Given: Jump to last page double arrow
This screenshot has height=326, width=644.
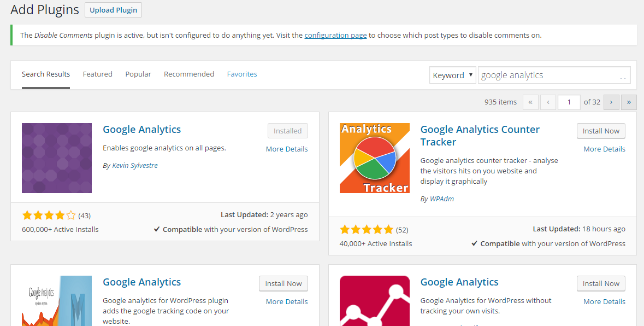Looking at the screenshot, I should [629, 102].
